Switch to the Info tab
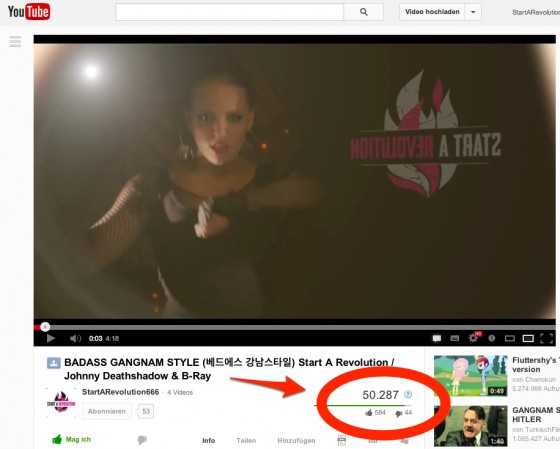The width and height of the screenshot is (560, 449). pos(209,440)
